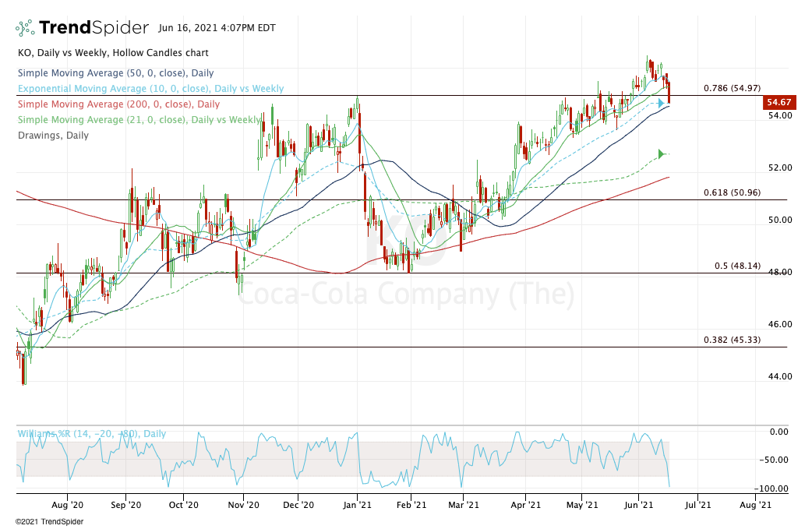Click the 0.5 (48.14) Fibonacci label

pos(736,266)
